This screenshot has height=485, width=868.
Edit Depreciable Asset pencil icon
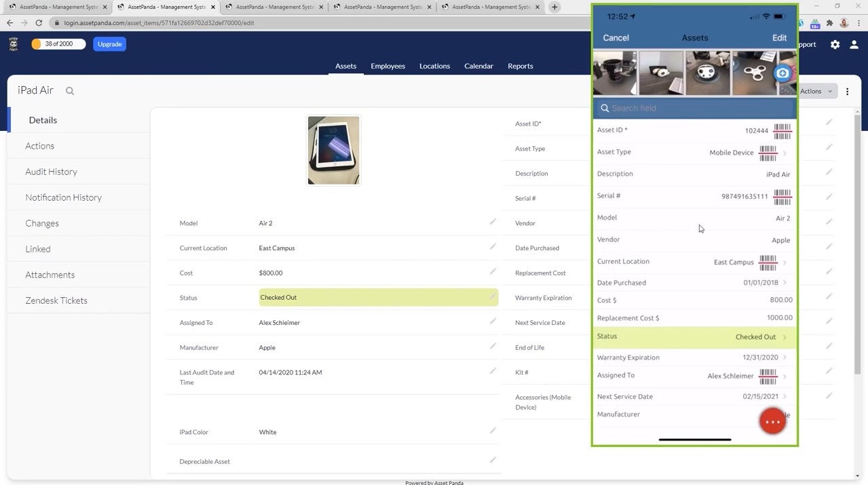click(x=493, y=460)
